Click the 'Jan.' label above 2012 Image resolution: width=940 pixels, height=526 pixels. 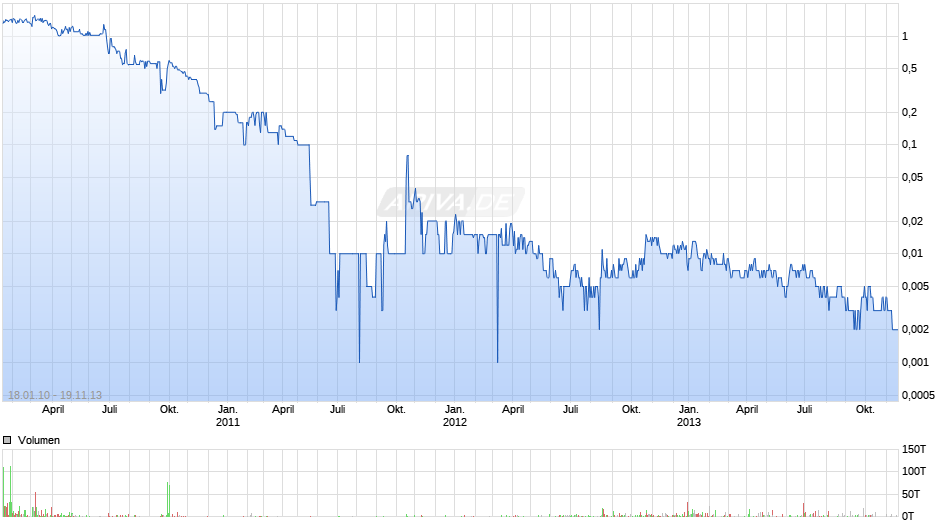[x=454, y=410]
